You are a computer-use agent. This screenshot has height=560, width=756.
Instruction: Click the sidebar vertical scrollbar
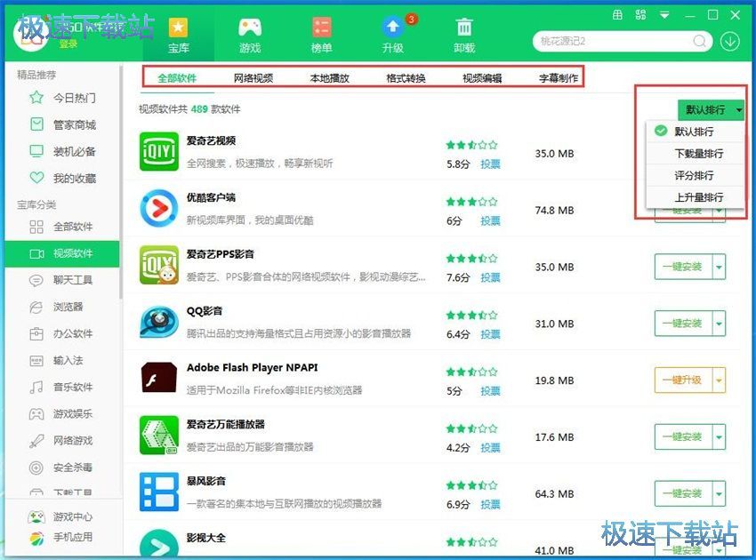coord(121,183)
